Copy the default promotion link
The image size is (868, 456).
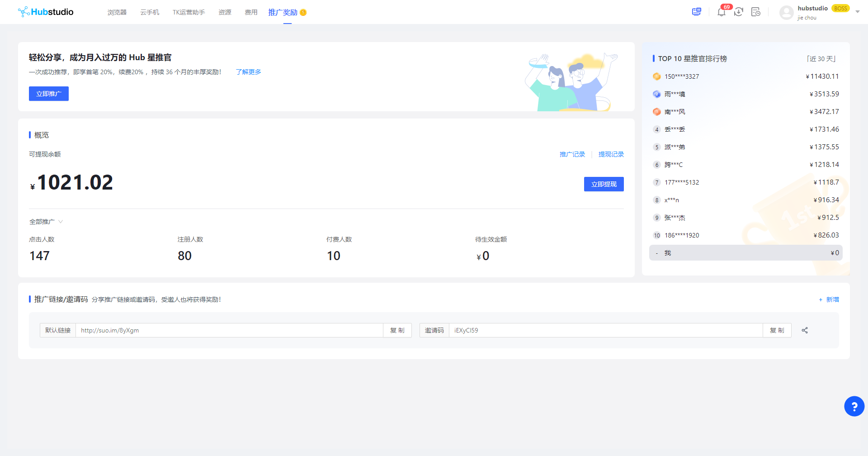click(397, 330)
